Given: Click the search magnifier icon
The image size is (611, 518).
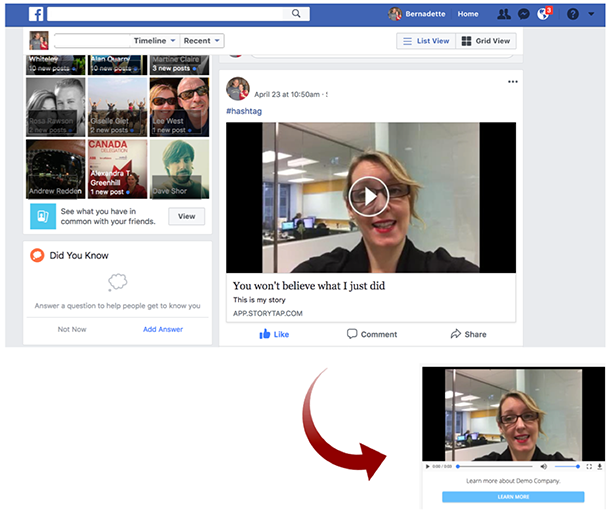Looking at the screenshot, I should point(296,14).
